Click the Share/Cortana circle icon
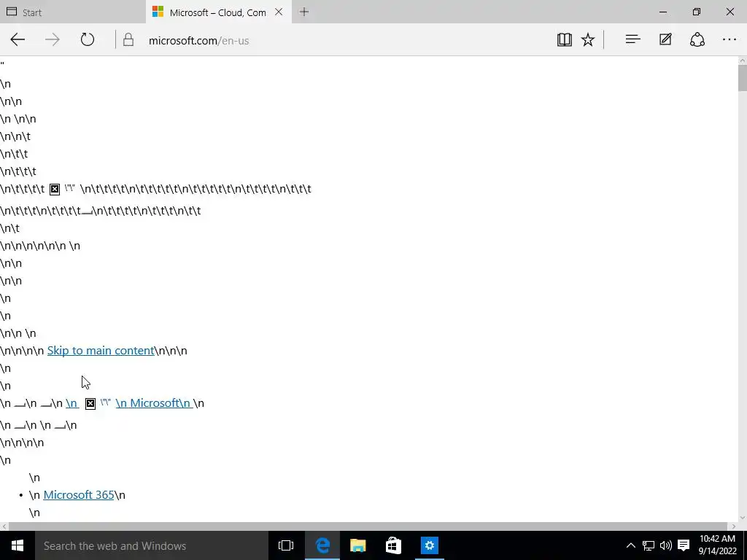747x560 pixels. point(697,39)
